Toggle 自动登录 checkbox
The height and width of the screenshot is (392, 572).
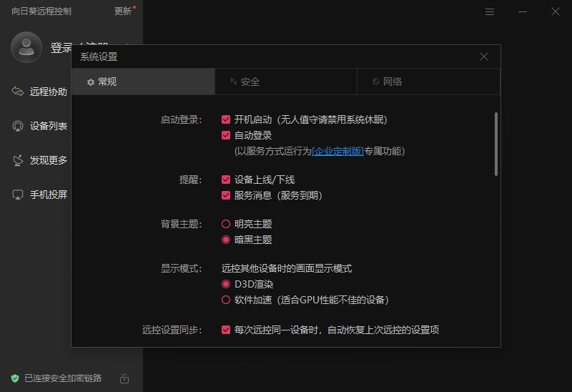226,135
